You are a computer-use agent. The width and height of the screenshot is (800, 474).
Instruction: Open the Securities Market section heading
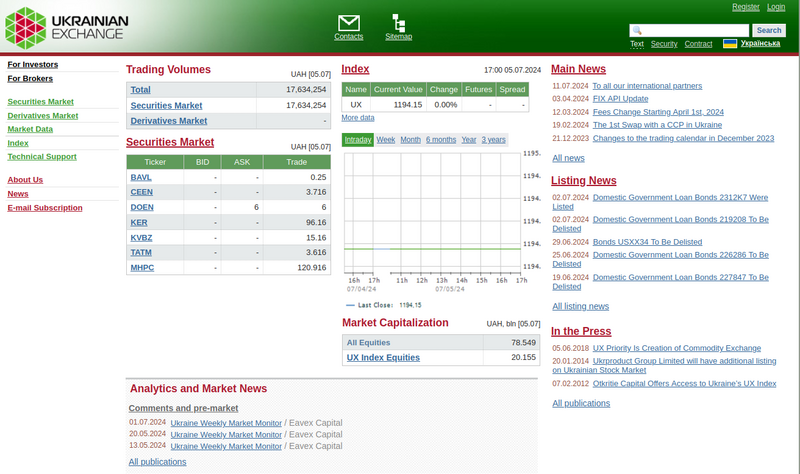[170, 142]
